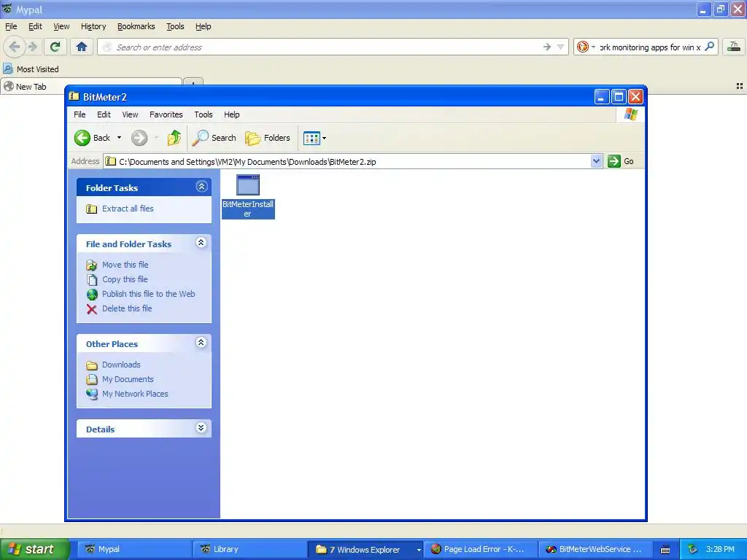Click Copy this file task
Image resolution: width=747 pixels, height=560 pixels.
click(125, 279)
